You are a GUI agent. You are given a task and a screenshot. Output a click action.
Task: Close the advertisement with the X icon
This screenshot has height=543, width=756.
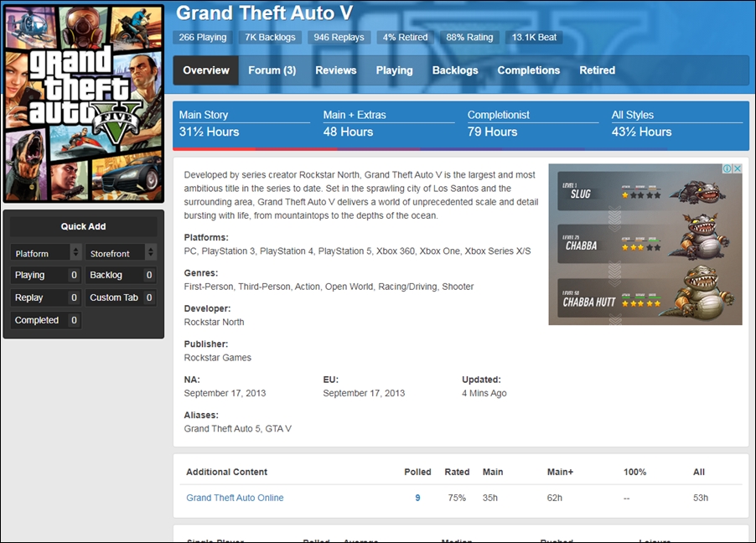coord(738,168)
